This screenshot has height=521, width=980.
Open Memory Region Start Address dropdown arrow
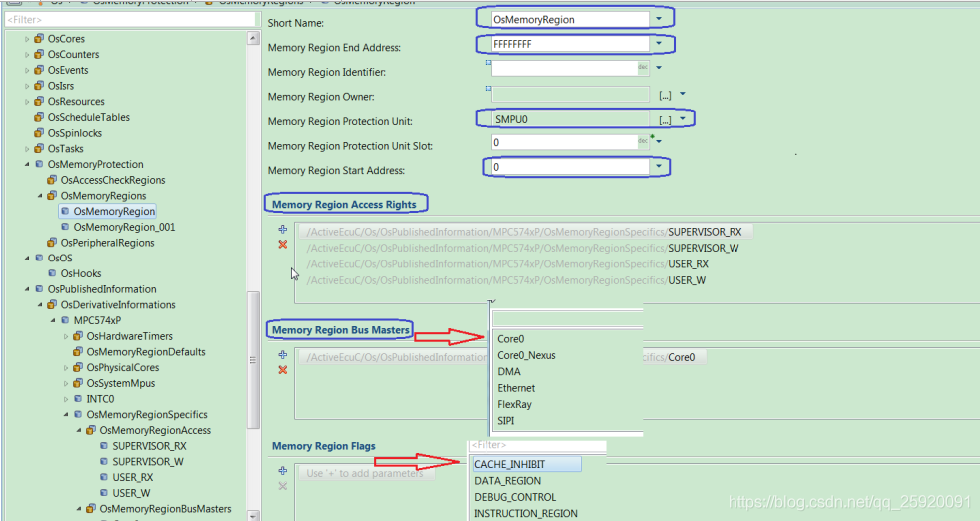tap(659, 167)
